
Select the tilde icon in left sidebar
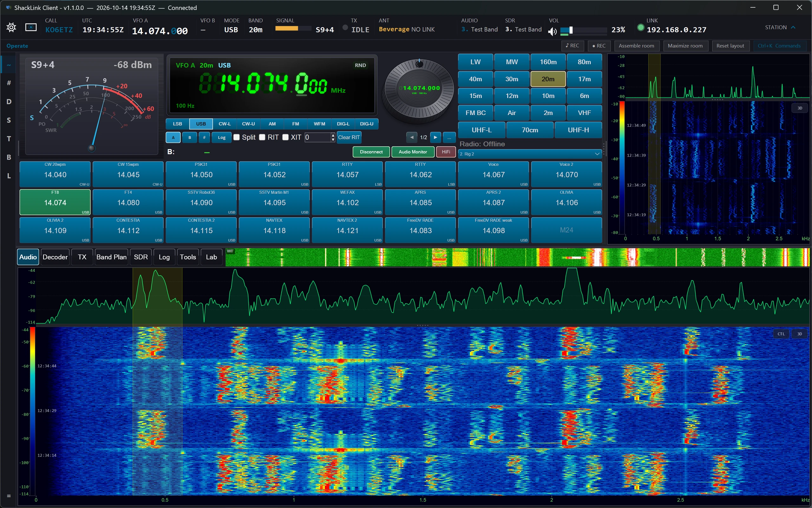click(x=9, y=65)
